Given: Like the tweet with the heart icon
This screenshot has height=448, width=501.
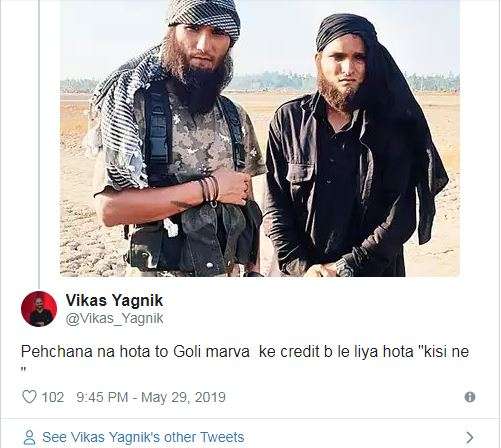Looking at the screenshot, I should click(x=29, y=397).
